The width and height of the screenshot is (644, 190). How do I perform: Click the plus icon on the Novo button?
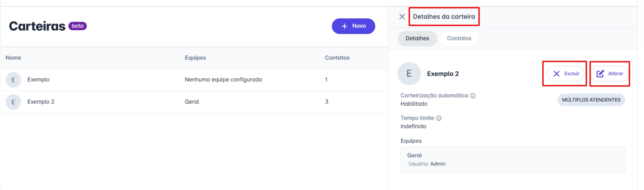tap(344, 26)
